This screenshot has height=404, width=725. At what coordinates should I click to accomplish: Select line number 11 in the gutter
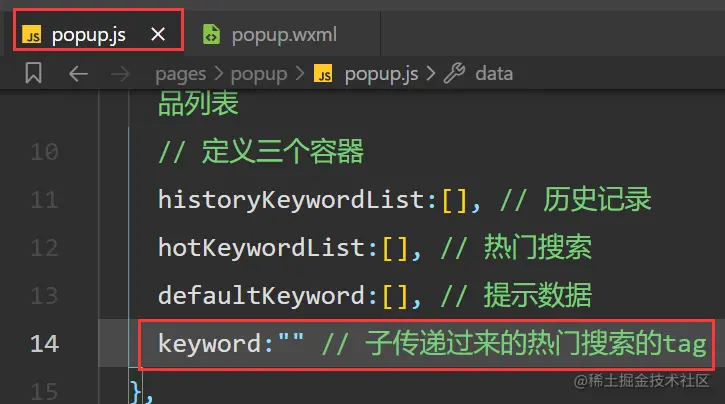(45, 200)
